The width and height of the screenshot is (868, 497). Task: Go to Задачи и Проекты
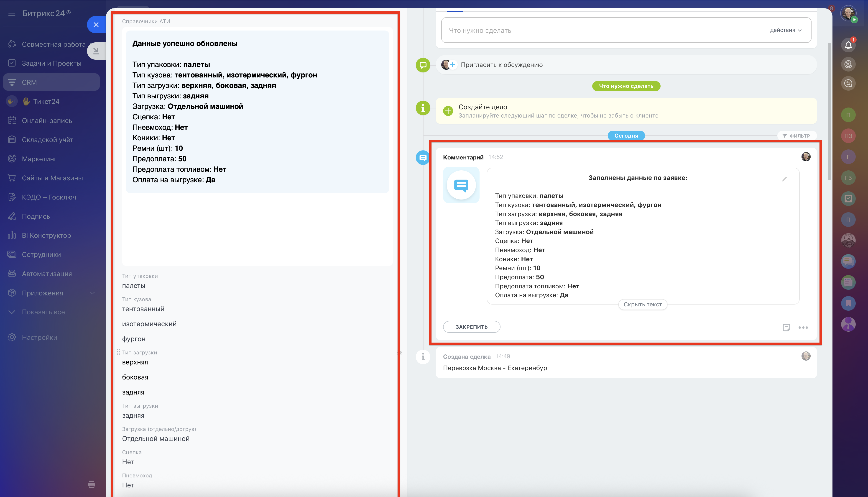pos(51,63)
